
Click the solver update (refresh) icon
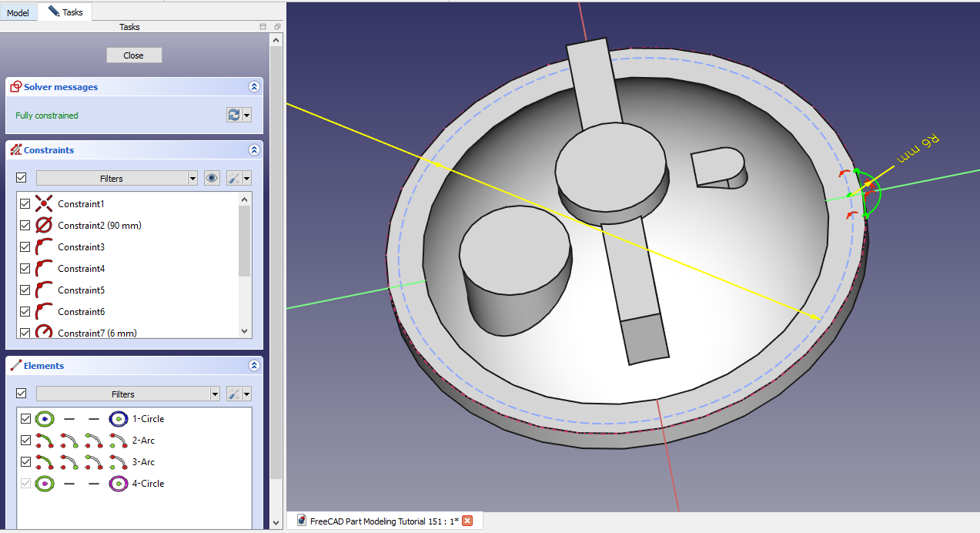click(233, 115)
